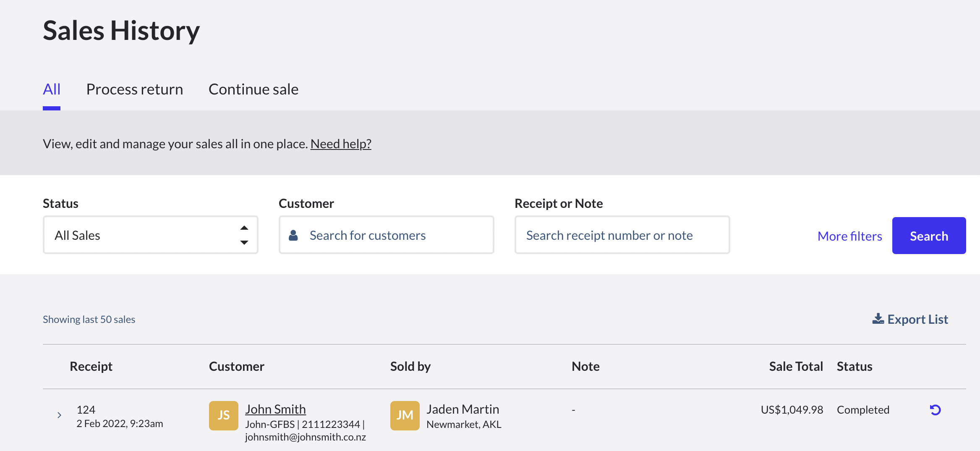Click the person icon in customer search
This screenshot has width=980, height=451.
click(x=293, y=236)
